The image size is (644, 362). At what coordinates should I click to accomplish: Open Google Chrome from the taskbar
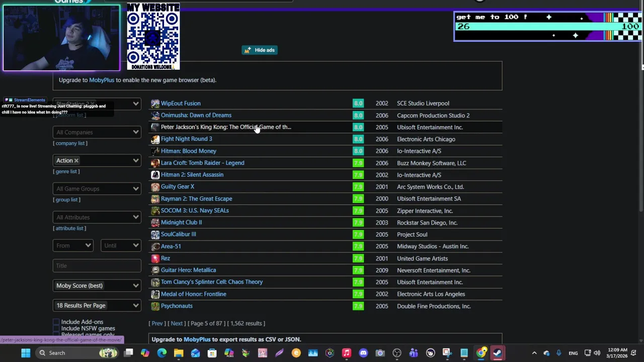[481, 353]
